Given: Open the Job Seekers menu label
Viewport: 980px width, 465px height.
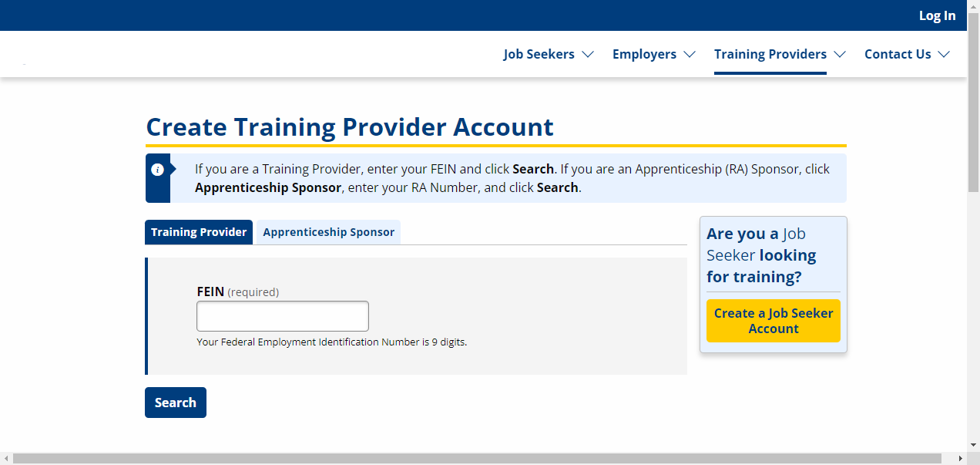Looking at the screenshot, I should tap(539, 54).
